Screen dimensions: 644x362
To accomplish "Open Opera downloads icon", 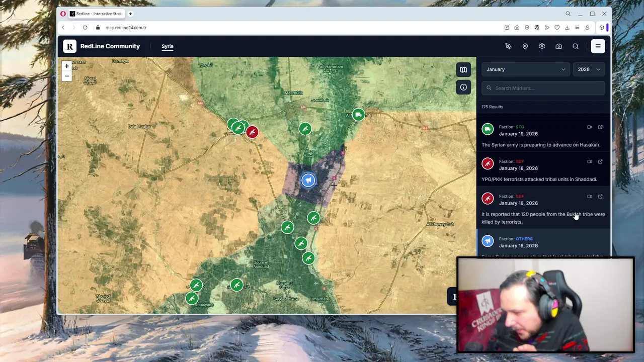I will (567, 28).
